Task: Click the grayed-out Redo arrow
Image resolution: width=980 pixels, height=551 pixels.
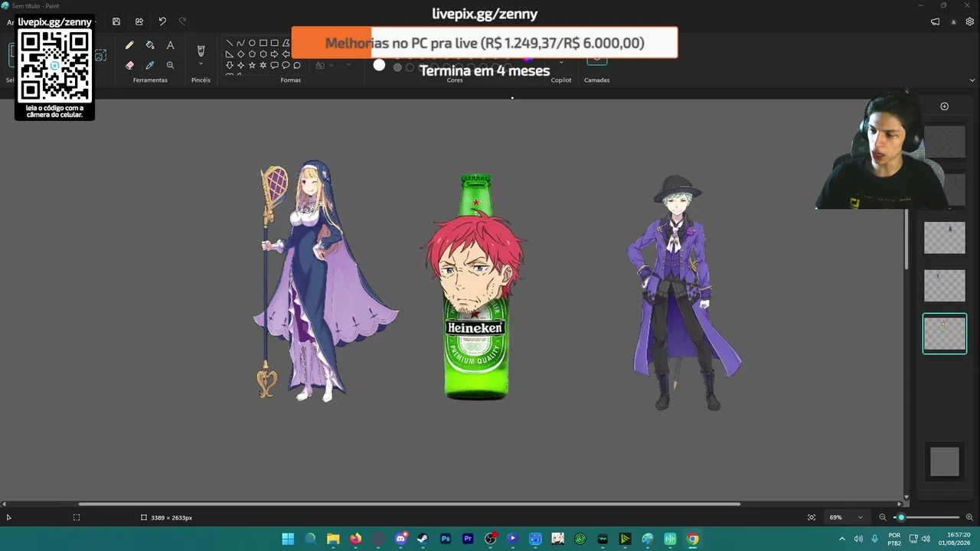Action: tap(182, 21)
